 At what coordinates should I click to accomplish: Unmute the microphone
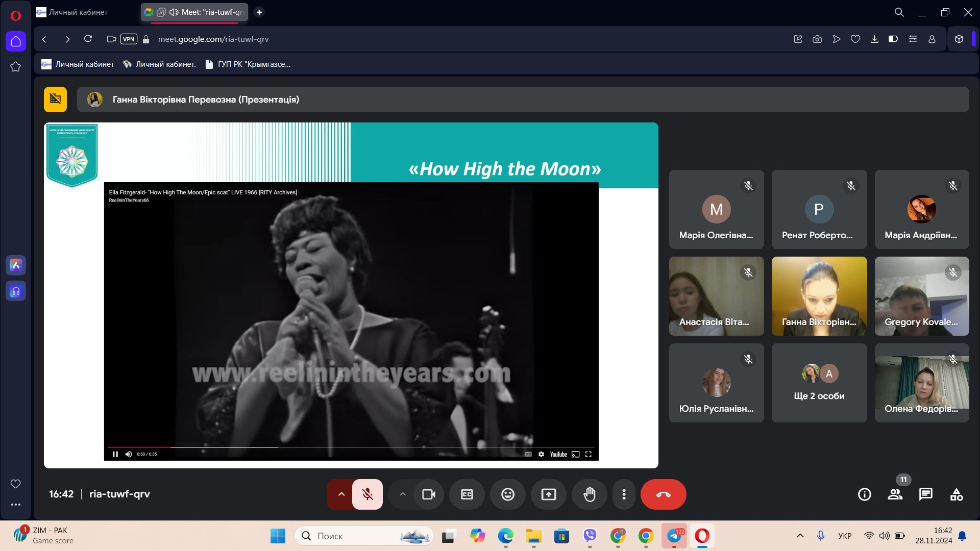367,494
